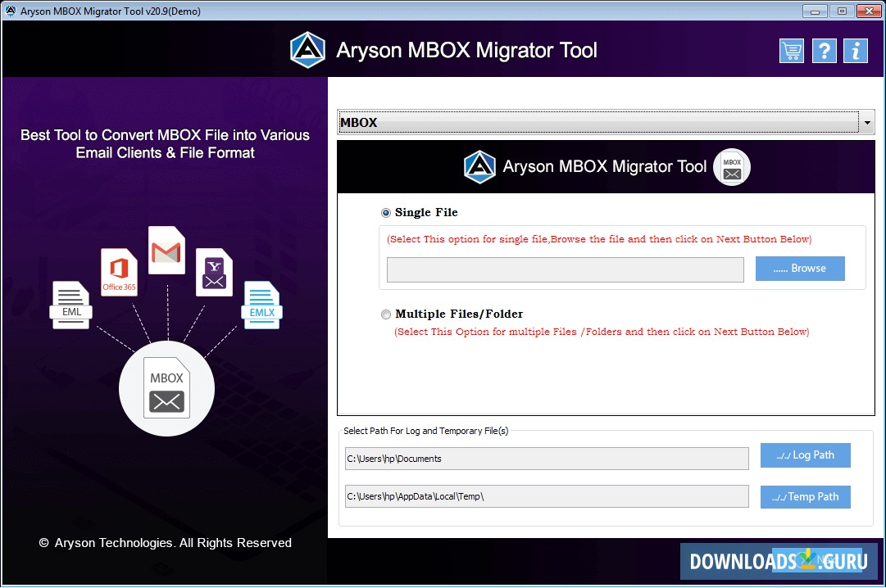Click the Log Path button

click(805, 455)
